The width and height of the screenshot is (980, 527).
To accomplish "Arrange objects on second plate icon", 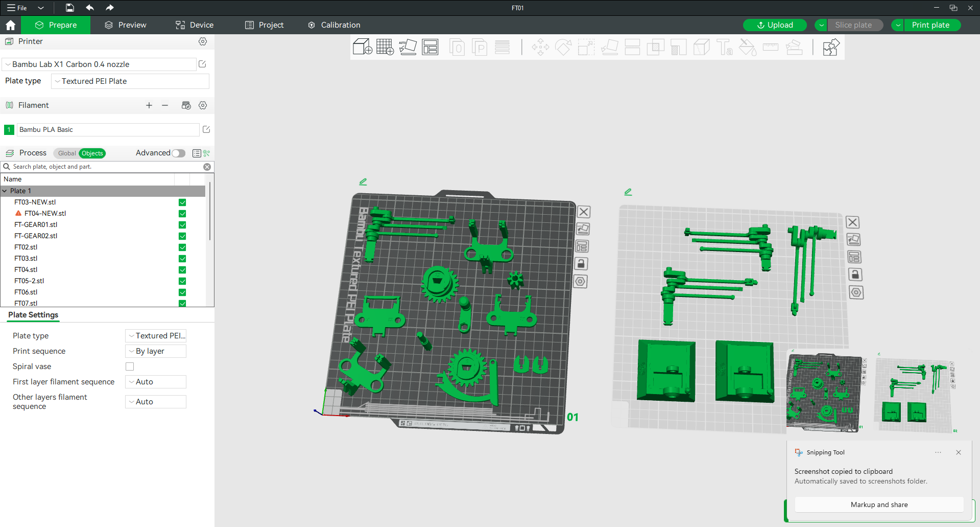I will pos(854,257).
